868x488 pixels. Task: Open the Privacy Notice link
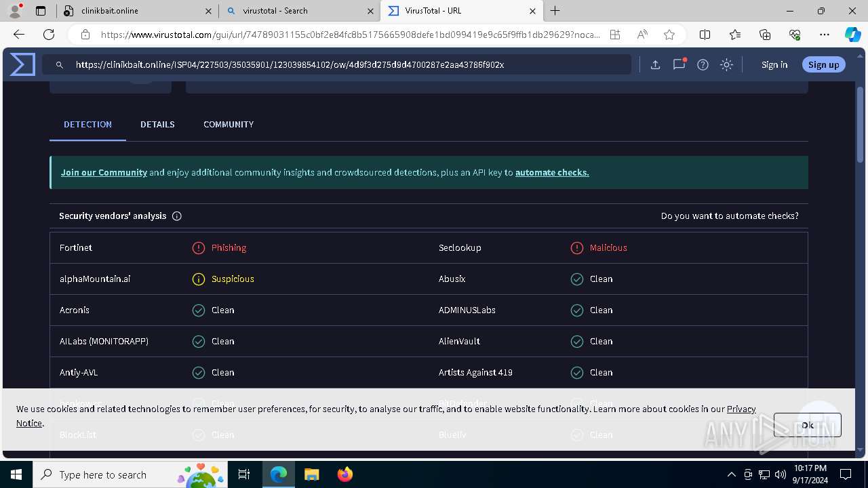pos(741,409)
